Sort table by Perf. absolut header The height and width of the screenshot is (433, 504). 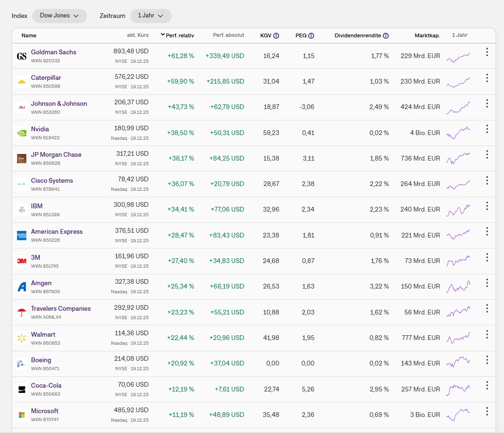pos(229,35)
